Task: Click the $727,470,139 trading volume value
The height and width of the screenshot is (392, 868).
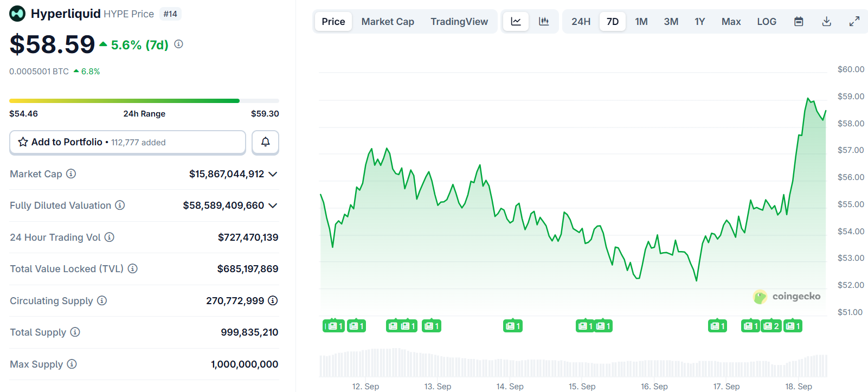Action: tap(248, 237)
